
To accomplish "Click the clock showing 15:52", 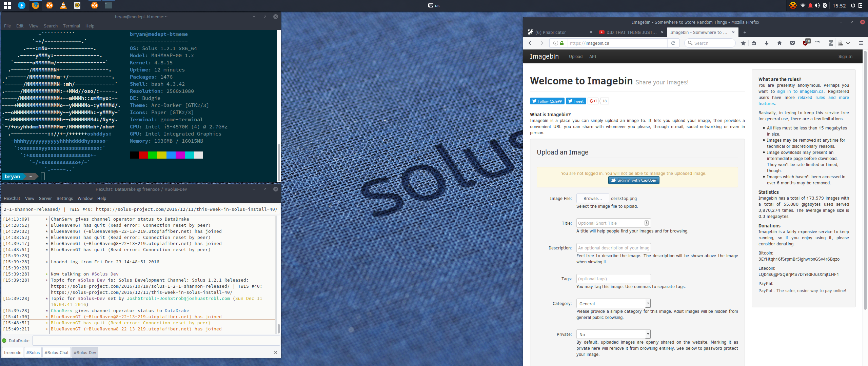I will [839, 5].
